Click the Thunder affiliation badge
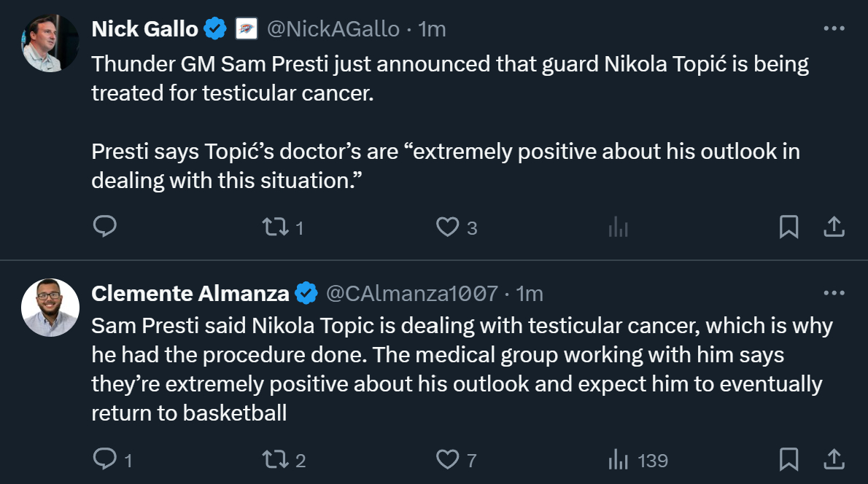The width and height of the screenshot is (868, 484). coord(246,29)
